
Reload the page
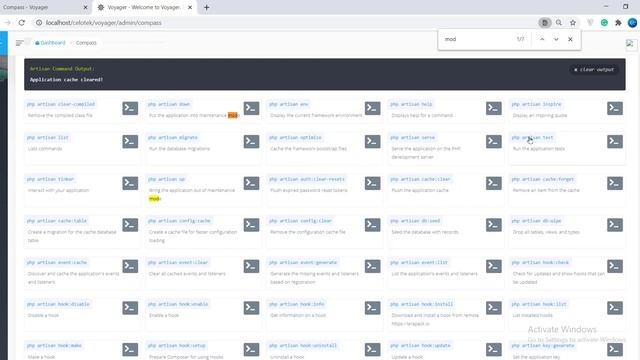(22, 23)
